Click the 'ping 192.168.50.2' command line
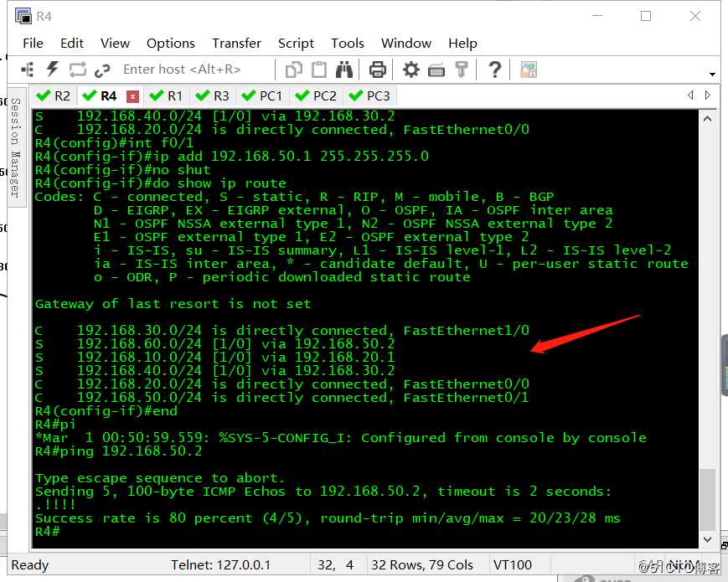This screenshot has height=582, width=728. pos(119,451)
